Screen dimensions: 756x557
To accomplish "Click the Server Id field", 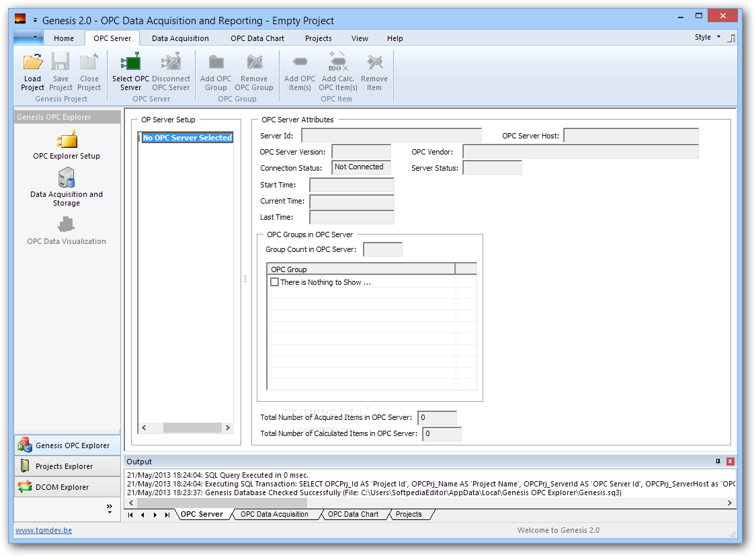I will 392,136.
